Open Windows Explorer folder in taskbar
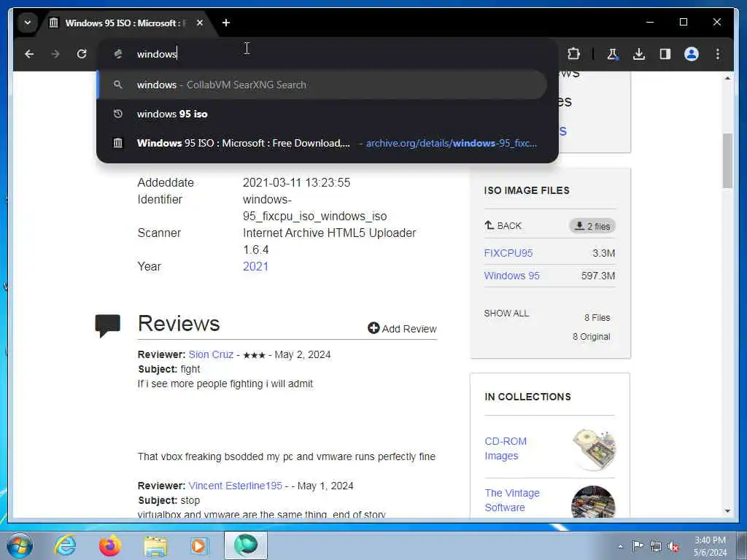The height and width of the screenshot is (560, 747). click(155, 546)
